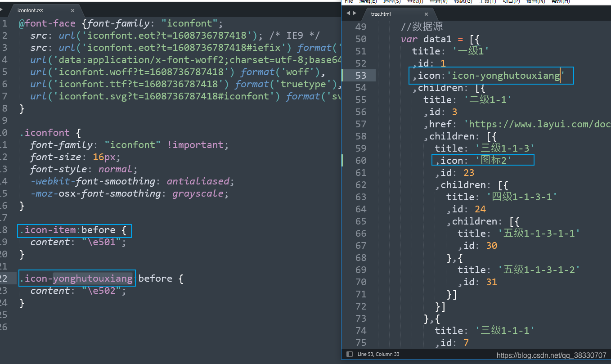Image resolution: width=611 pixels, height=364 pixels.
Task: Go to next tab with right arrow
Action: coord(355,13)
